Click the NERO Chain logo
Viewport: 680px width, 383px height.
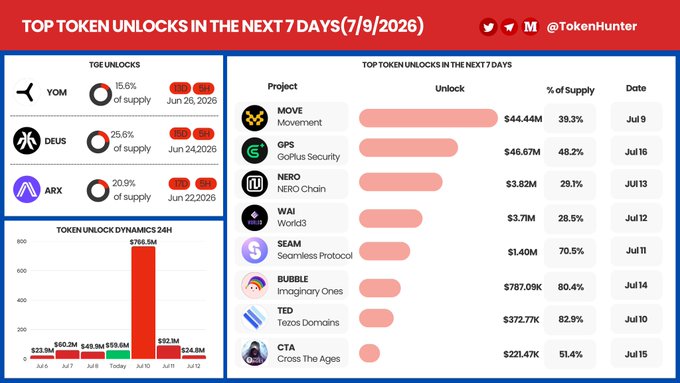(x=255, y=183)
